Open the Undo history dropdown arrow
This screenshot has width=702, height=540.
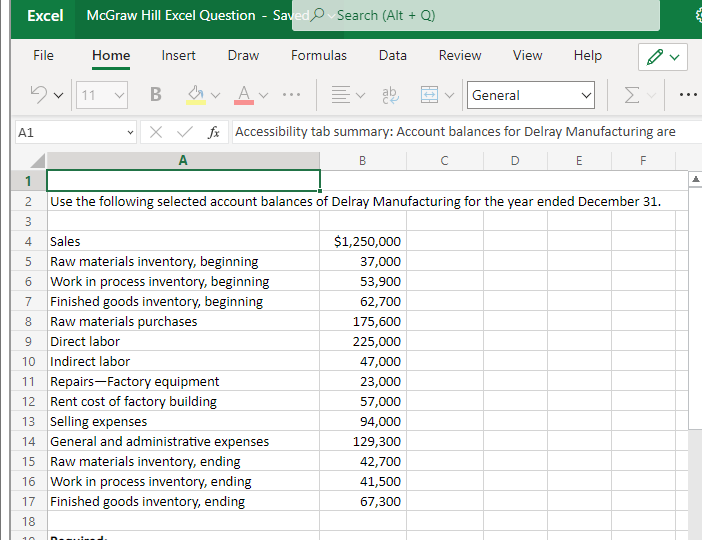pos(59,95)
